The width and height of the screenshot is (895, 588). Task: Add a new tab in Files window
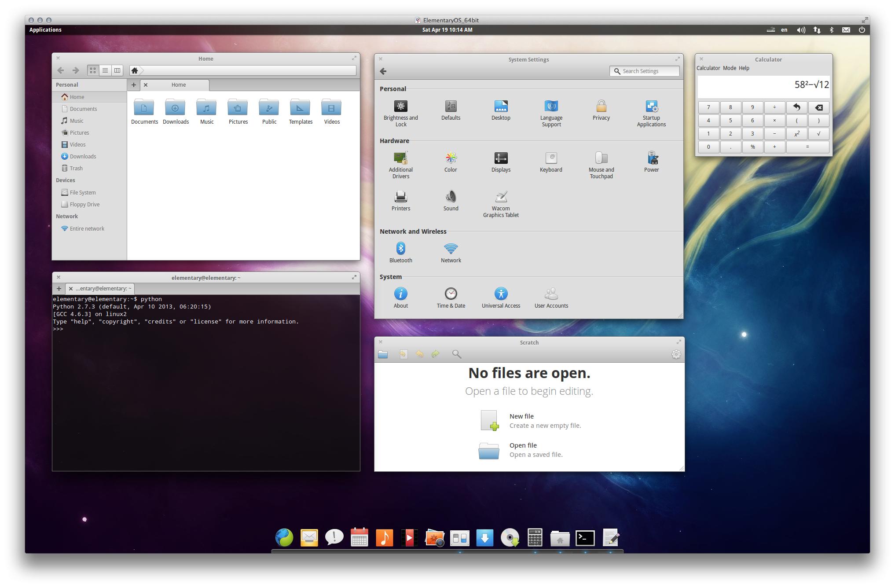tap(134, 85)
